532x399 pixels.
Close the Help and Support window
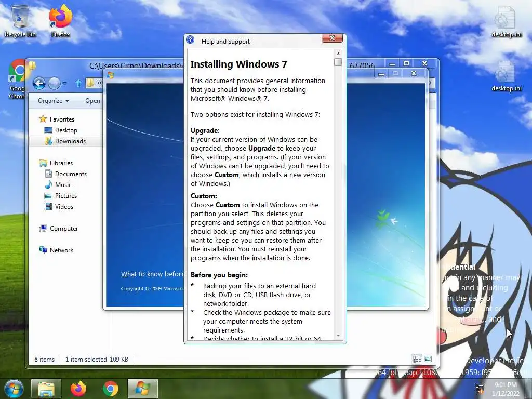click(x=332, y=38)
